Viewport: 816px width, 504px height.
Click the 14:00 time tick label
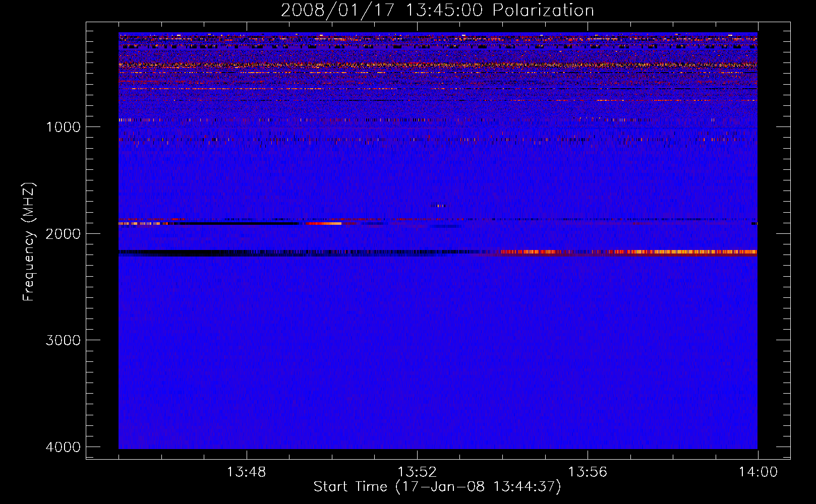tap(758, 472)
